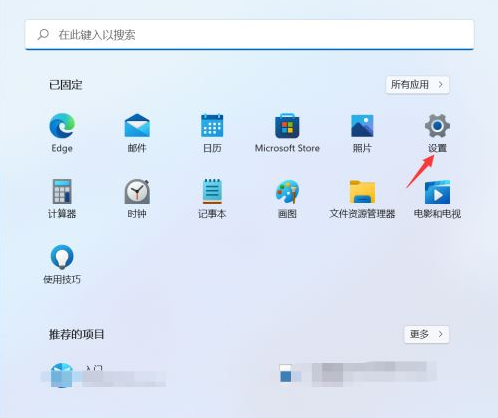
Task: Open the 使用技巧 tips app
Action: 62,264
